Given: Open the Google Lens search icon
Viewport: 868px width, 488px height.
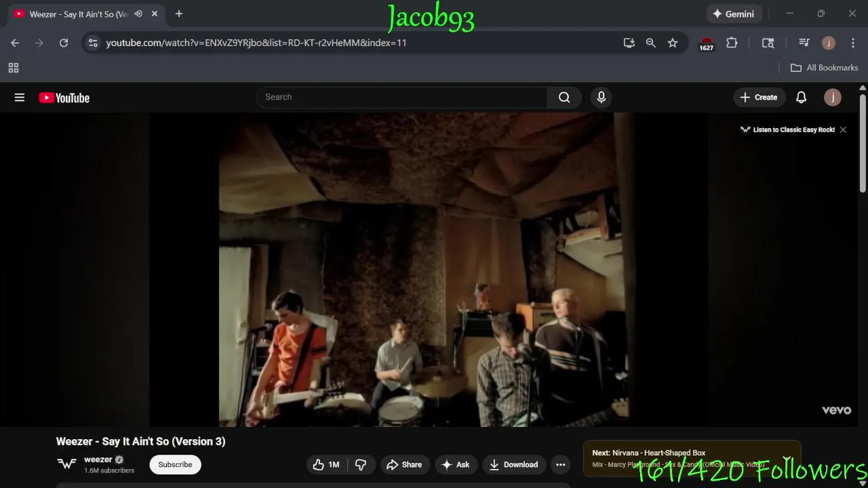Looking at the screenshot, I should [768, 43].
